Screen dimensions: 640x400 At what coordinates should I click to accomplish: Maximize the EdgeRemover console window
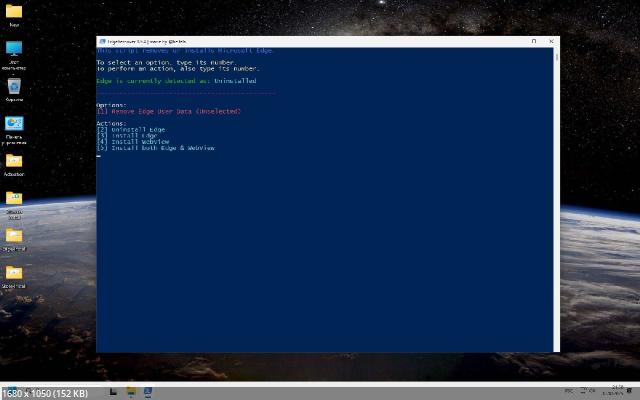[x=534, y=41]
